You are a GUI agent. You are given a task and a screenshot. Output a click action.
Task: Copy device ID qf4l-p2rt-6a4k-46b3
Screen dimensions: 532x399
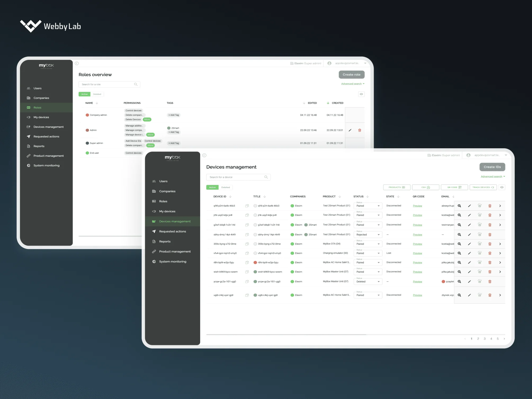coord(247,206)
